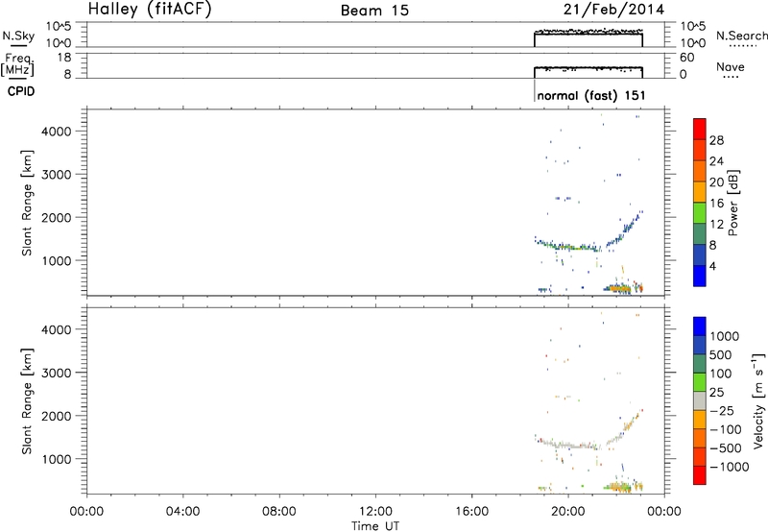Click the 'Velocity [m s-1]' colorbar title
768x532 pixels.
click(x=758, y=400)
